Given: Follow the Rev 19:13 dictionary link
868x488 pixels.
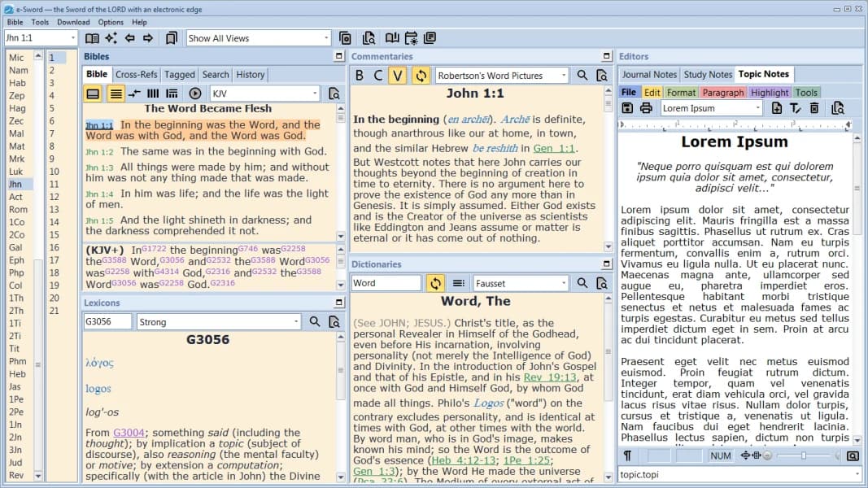Looking at the screenshot, I should coord(550,377).
